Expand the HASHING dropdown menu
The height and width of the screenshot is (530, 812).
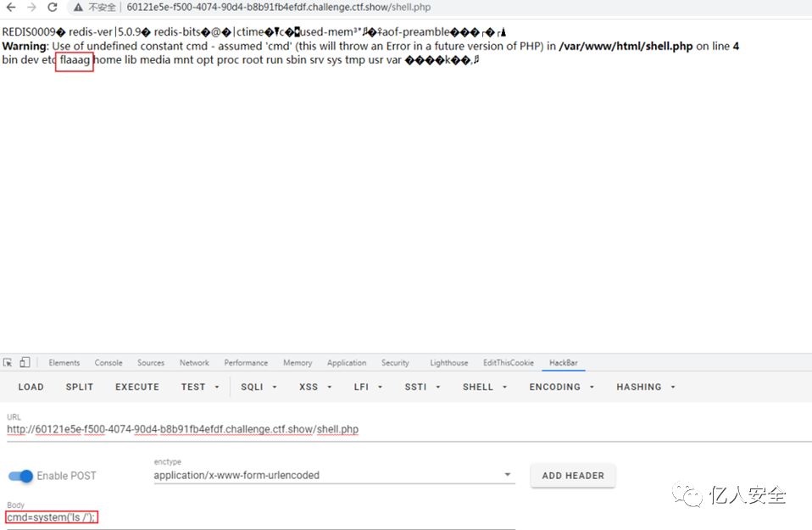coord(646,387)
